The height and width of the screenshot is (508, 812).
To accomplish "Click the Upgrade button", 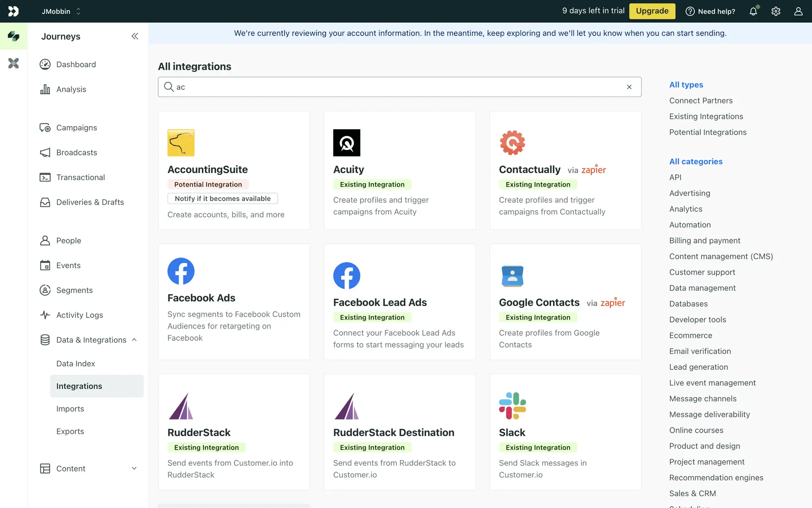I will tap(652, 11).
